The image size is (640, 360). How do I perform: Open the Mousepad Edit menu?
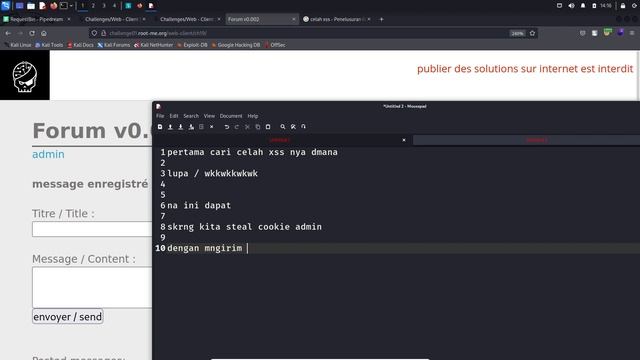[174, 116]
